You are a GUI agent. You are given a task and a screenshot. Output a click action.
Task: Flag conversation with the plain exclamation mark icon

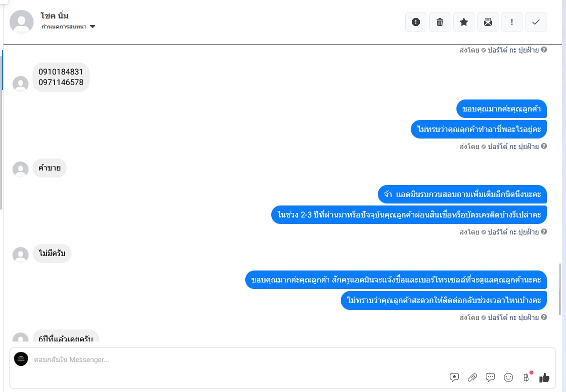tap(512, 22)
